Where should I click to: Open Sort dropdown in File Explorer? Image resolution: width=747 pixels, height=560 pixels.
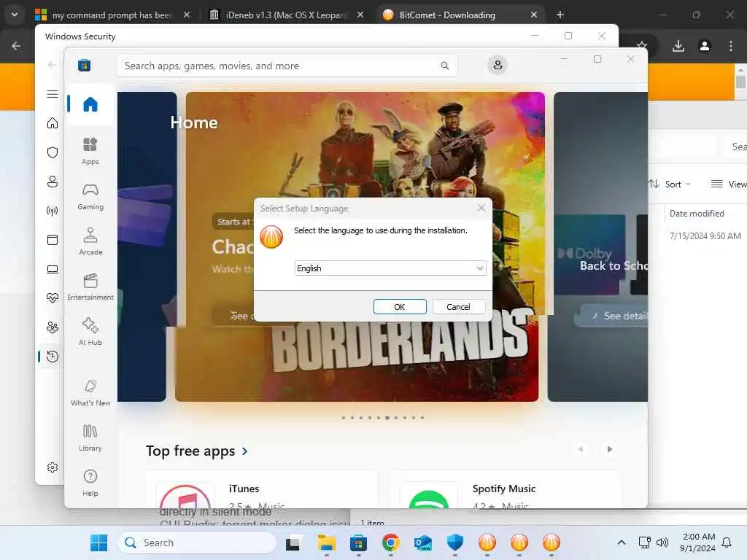670,184
